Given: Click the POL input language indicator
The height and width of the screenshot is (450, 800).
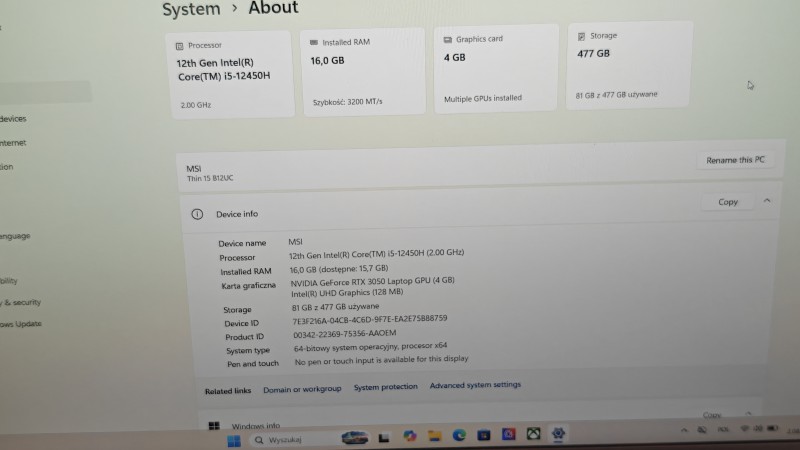Looking at the screenshot, I should (x=722, y=430).
